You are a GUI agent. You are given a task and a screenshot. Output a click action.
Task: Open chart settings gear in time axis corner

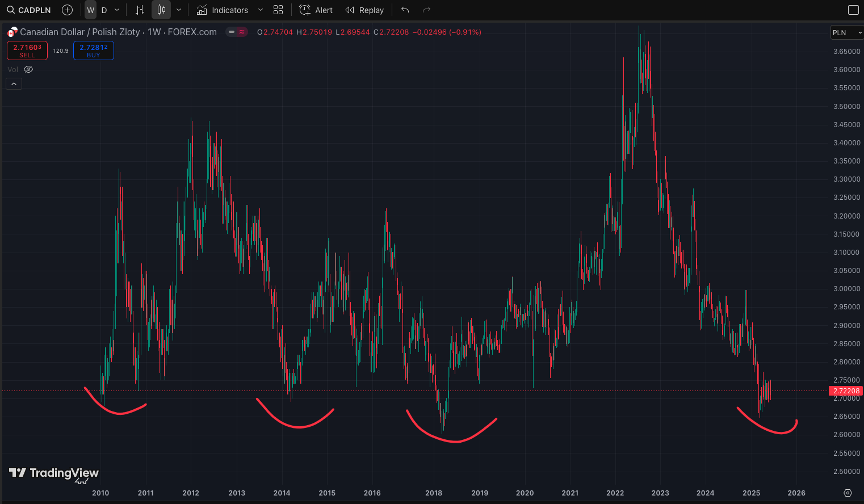click(x=848, y=493)
